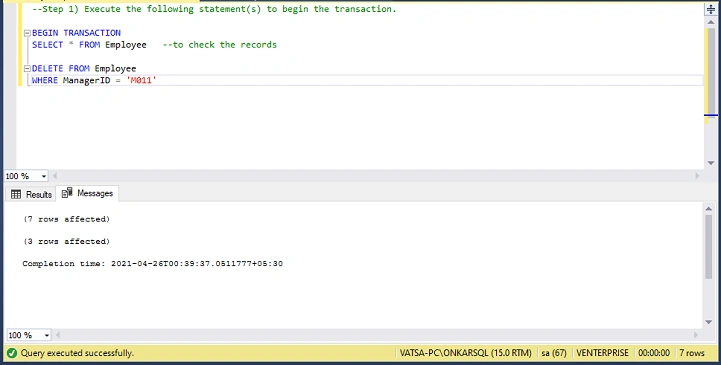Click the editor horizontal scrollbar right arrow

click(697, 176)
